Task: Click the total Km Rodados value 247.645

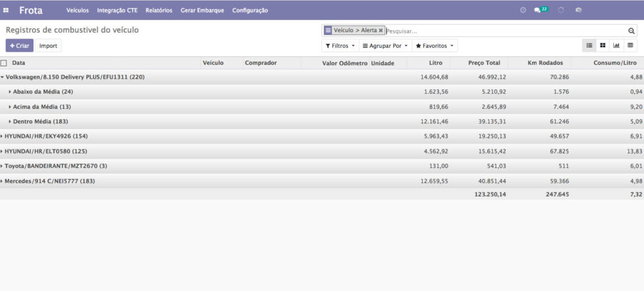Action: pyautogui.click(x=557, y=194)
